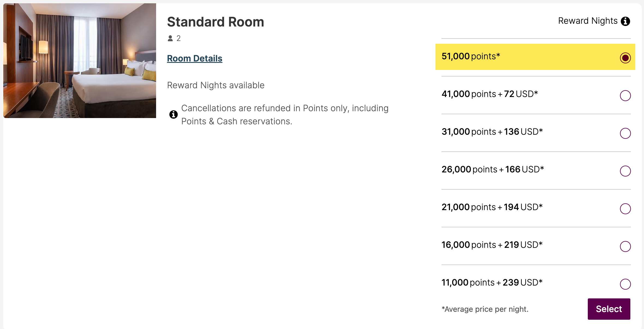
Task: Click the Points & Cash notice text
Action: point(285,114)
